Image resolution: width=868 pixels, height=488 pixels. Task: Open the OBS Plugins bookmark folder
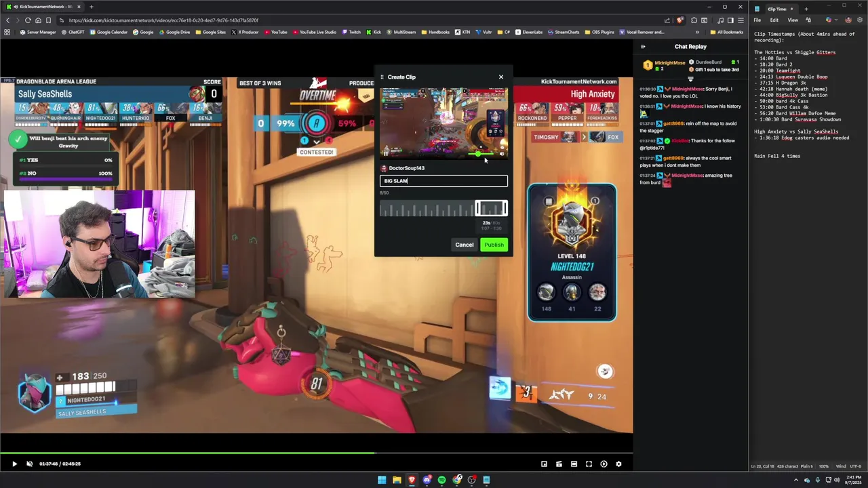tap(599, 32)
